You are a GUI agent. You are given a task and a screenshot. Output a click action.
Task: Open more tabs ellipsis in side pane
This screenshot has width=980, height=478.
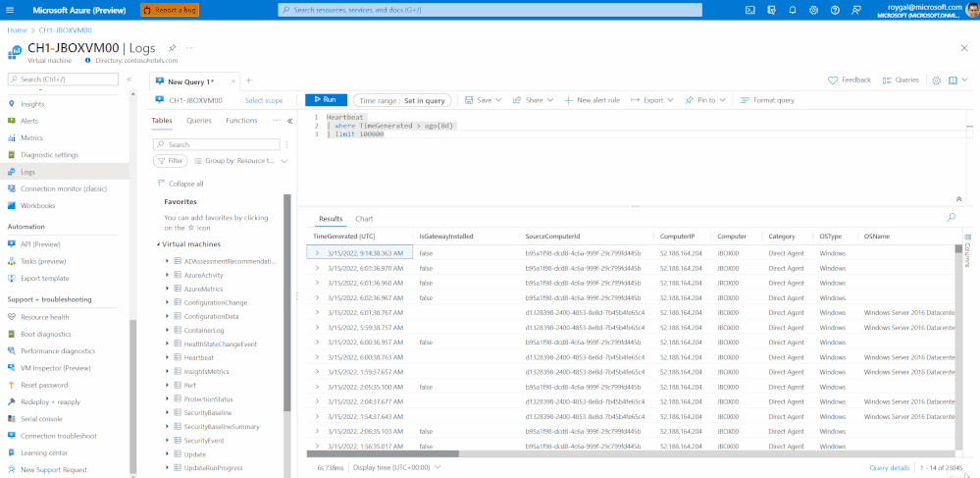tap(277, 121)
